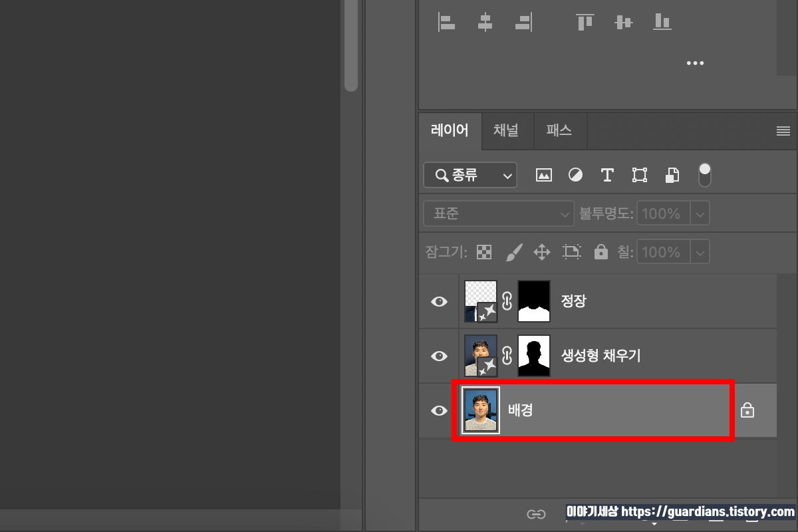Hide the 생성형 채우기 layer
The width and height of the screenshot is (798, 532).
click(x=439, y=356)
